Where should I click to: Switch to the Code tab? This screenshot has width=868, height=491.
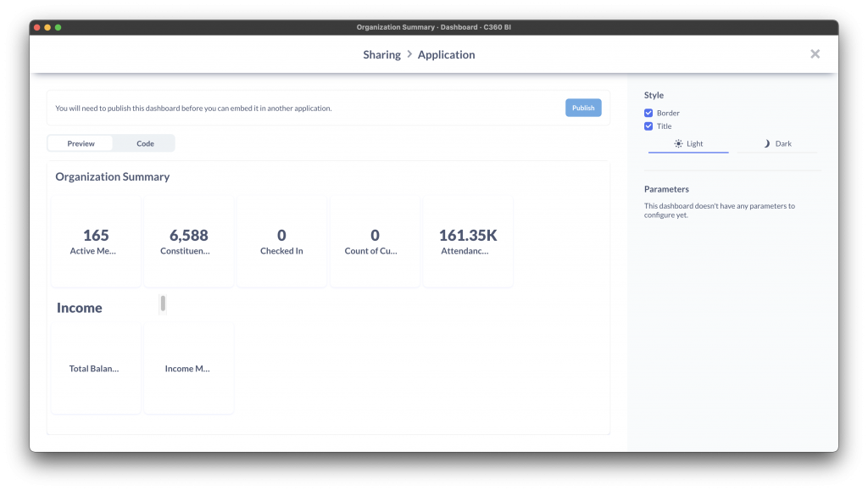click(145, 143)
